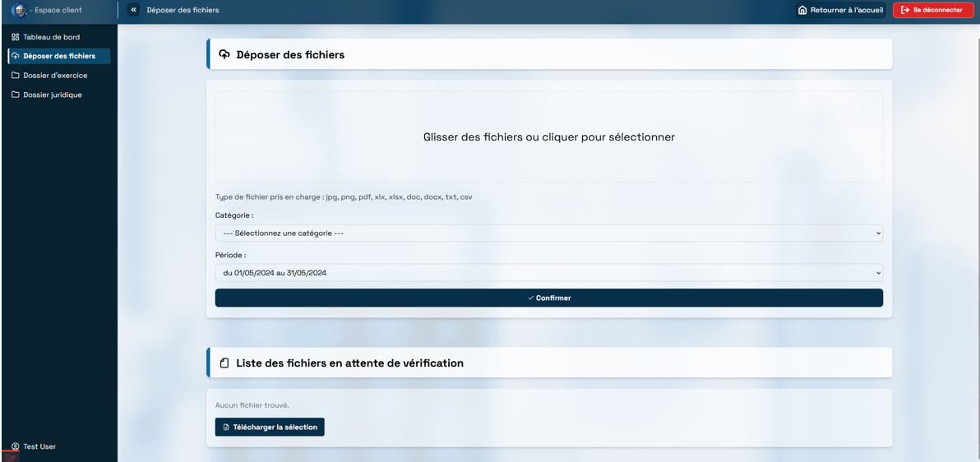
Task: Click the Déposer des fichiers breadcrumb in top bar
Action: click(183, 10)
